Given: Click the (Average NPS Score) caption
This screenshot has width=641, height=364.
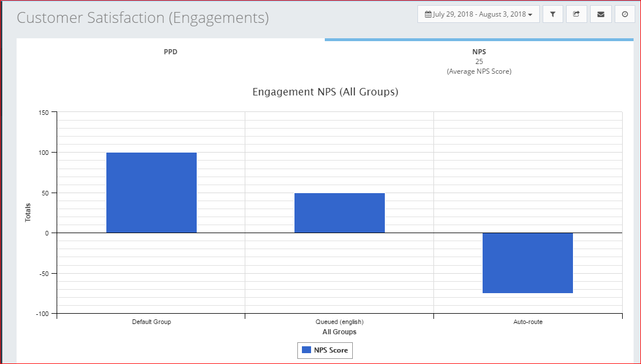Looking at the screenshot, I should (x=479, y=71).
